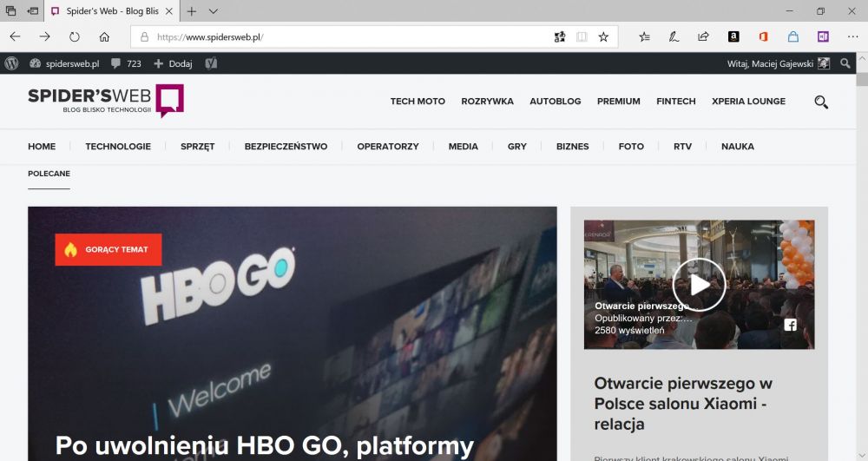
Task: Refresh the page
Action: (74, 36)
